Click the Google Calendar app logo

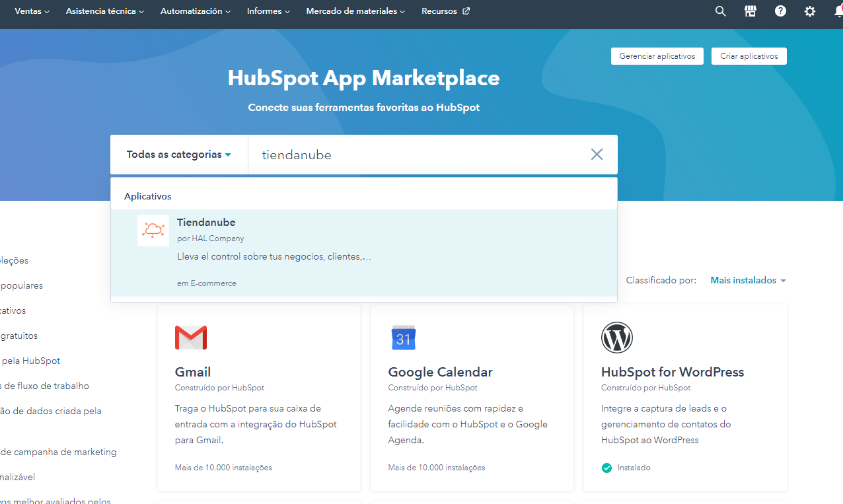click(404, 338)
